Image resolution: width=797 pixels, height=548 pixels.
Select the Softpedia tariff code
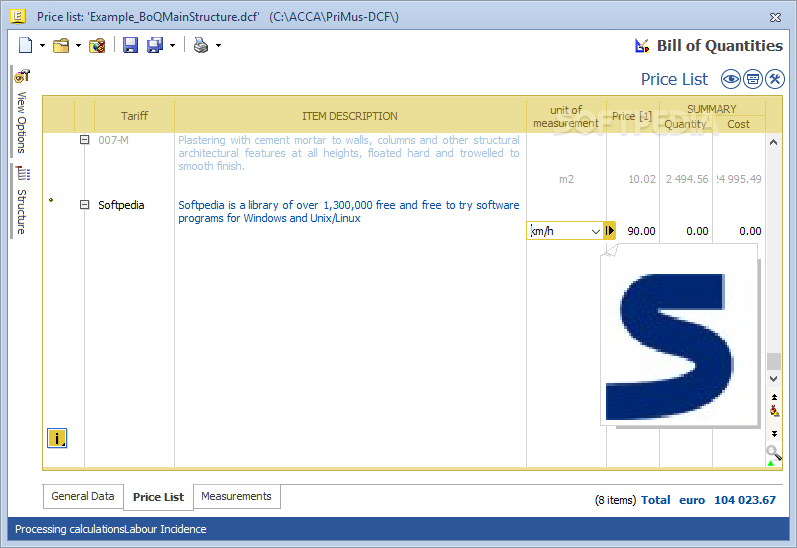(x=121, y=205)
